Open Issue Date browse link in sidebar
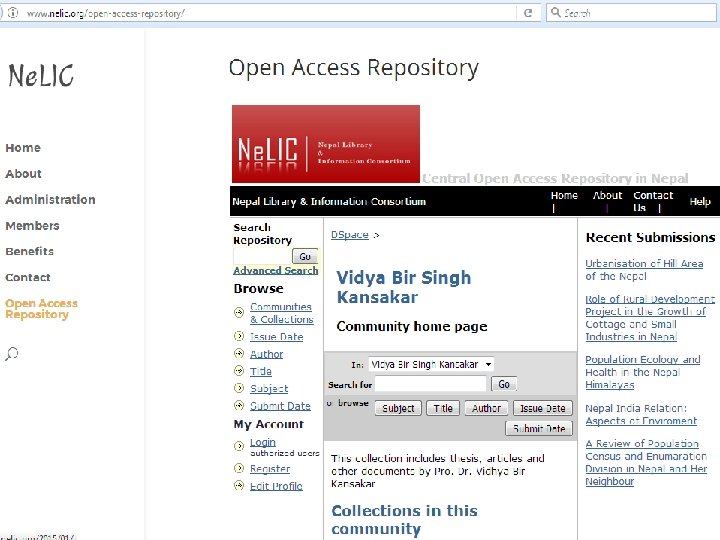Screen dimensions: 720x540 pos(276,337)
